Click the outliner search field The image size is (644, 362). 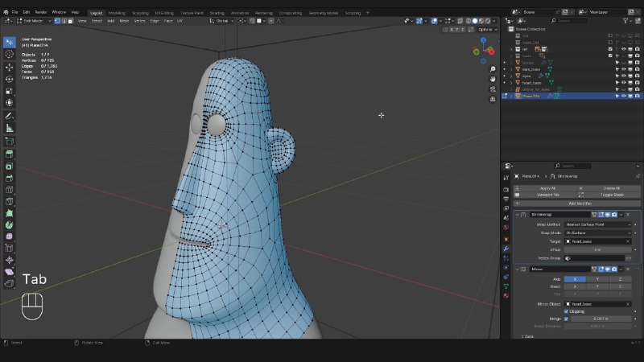[568, 21]
